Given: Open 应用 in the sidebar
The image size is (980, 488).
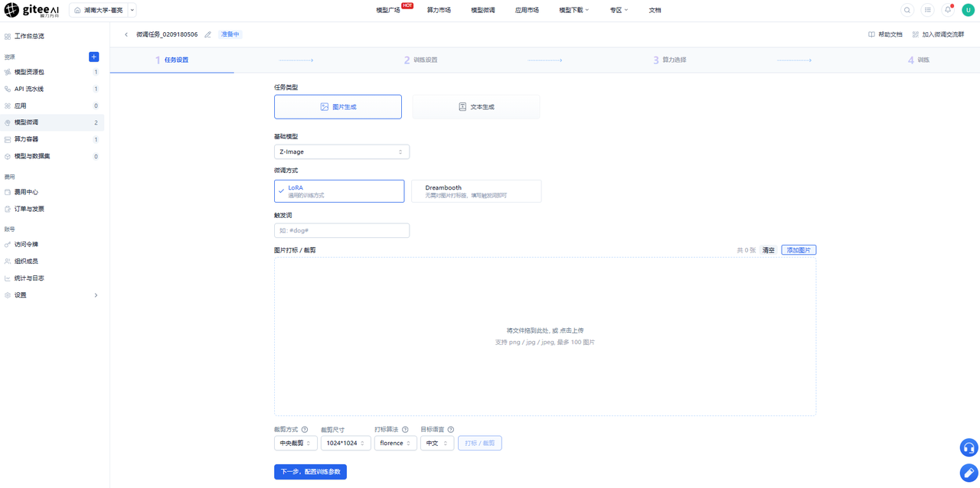Looking at the screenshot, I should tap(52, 106).
